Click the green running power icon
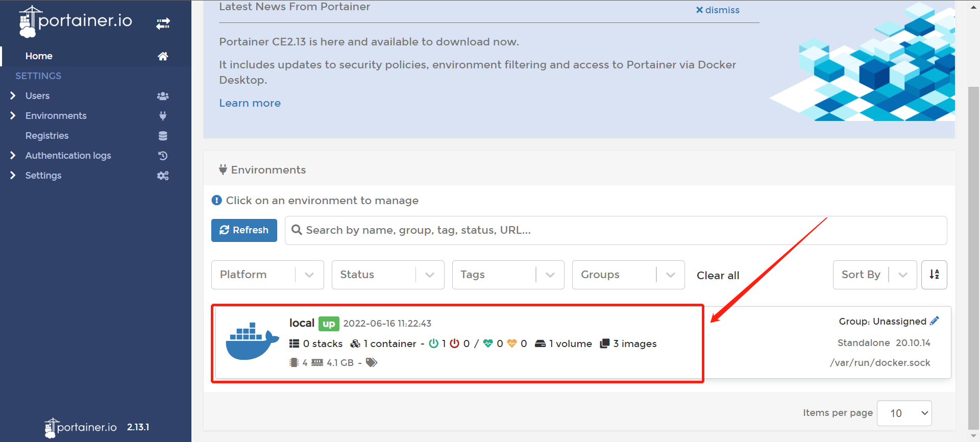This screenshot has width=980, height=442. tap(433, 343)
